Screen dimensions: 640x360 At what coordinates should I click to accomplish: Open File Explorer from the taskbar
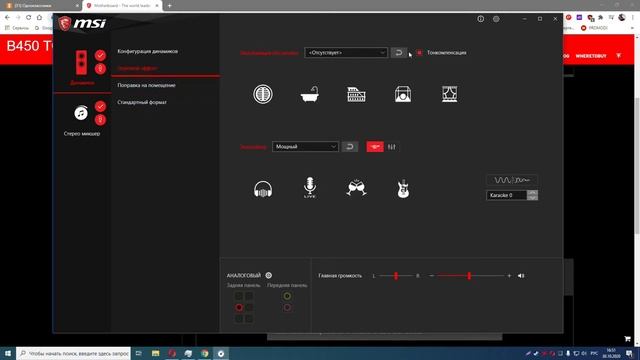click(x=156, y=353)
